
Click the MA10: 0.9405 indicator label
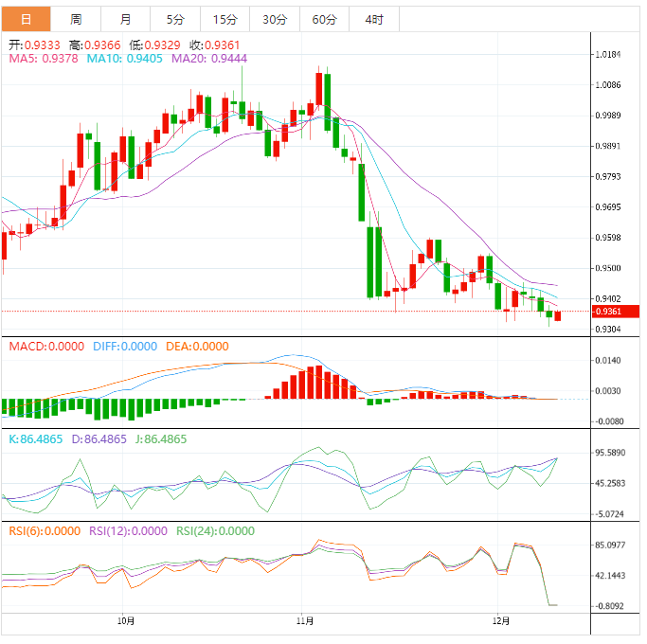tap(125, 59)
